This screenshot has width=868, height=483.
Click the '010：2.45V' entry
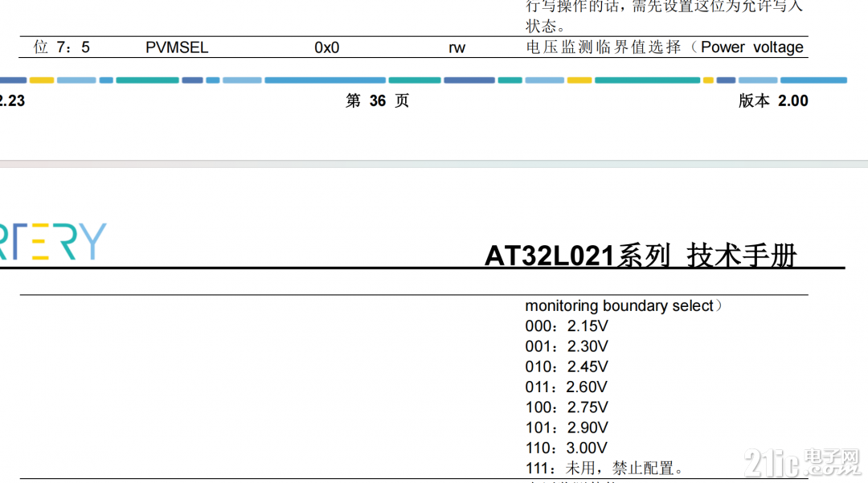pyautogui.click(x=567, y=366)
